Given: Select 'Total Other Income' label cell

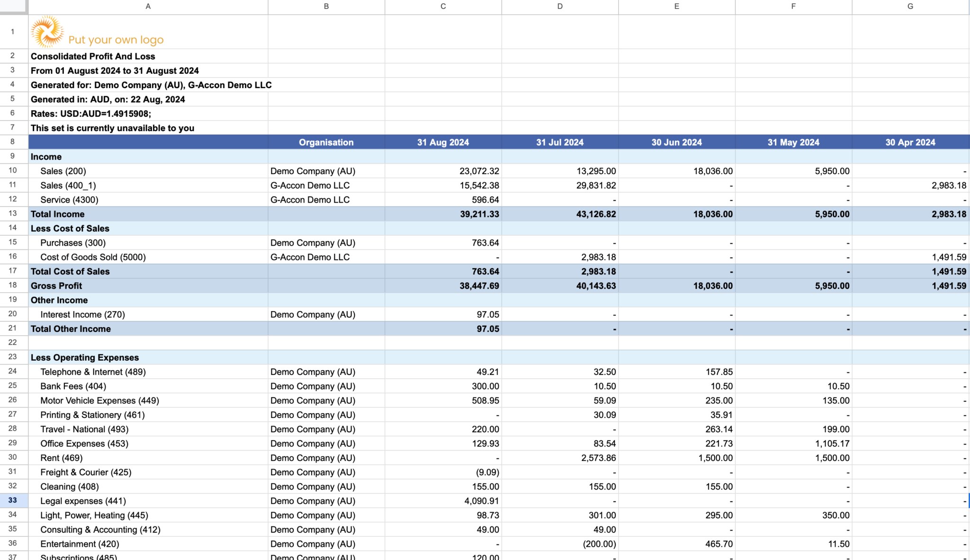Looking at the screenshot, I should [x=148, y=329].
